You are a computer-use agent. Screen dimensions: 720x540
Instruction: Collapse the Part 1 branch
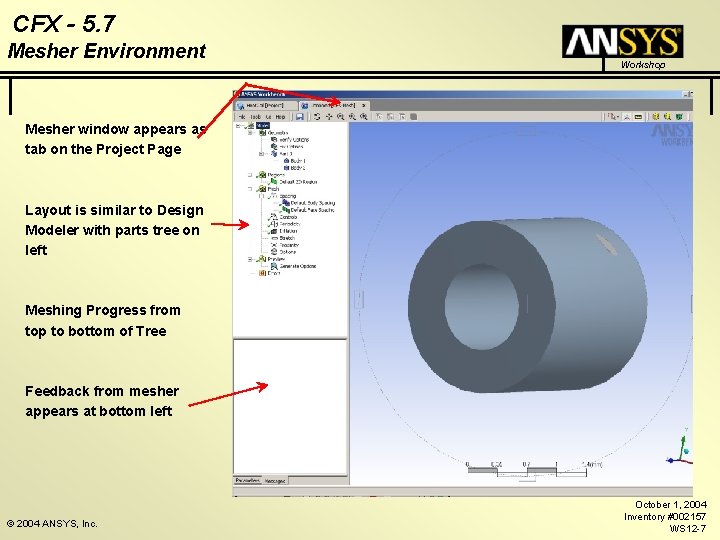coord(262,154)
